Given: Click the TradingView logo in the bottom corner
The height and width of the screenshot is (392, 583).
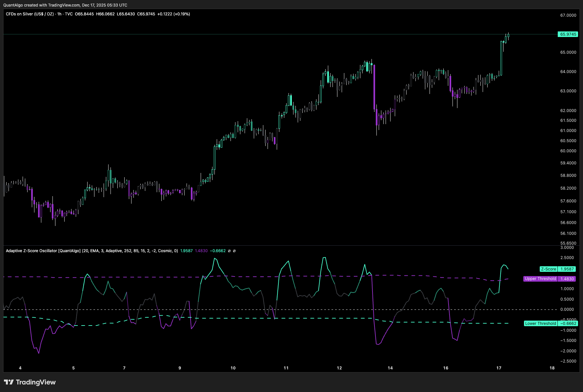Looking at the screenshot, I should (30, 382).
